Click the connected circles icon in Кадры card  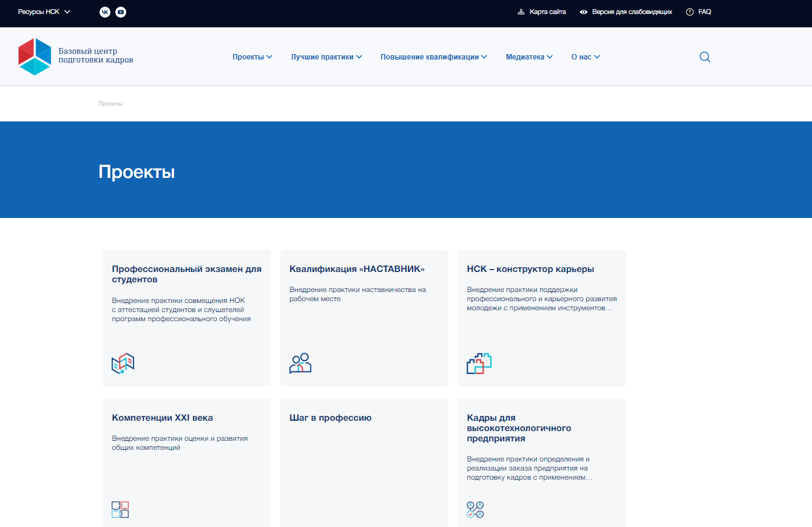point(475,509)
